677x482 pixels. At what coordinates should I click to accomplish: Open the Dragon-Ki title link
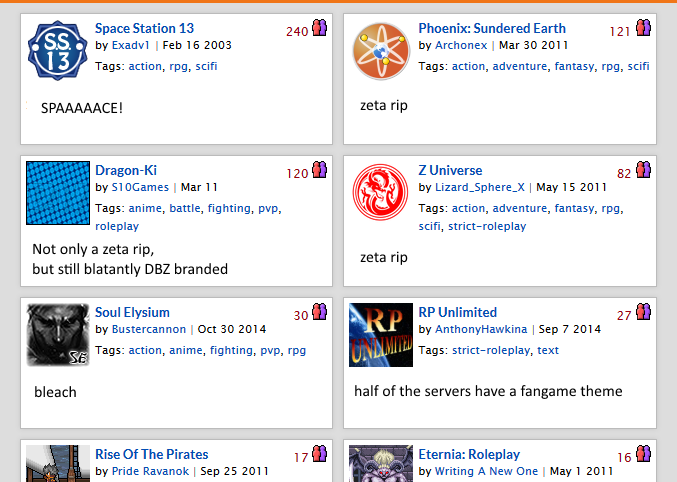point(126,171)
